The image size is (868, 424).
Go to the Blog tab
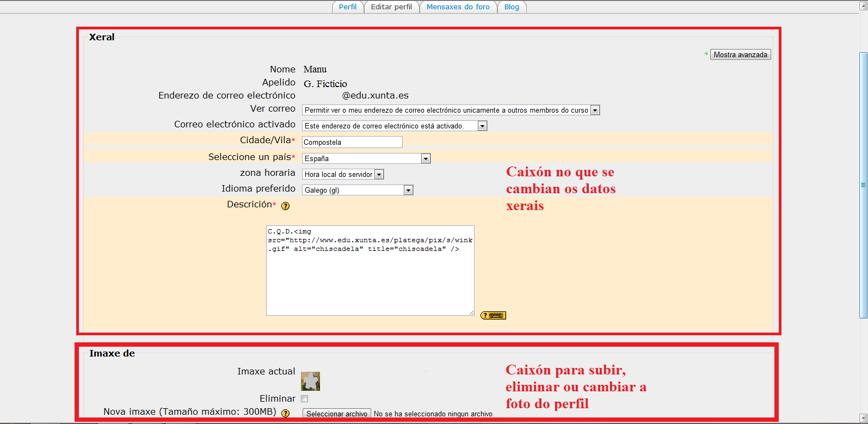click(x=512, y=7)
